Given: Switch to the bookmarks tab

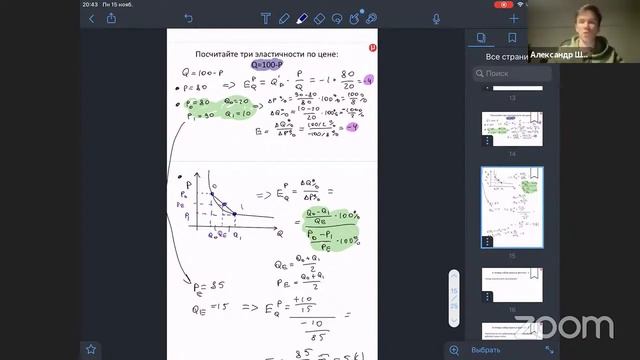Looking at the screenshot, I should pos(512,38).
